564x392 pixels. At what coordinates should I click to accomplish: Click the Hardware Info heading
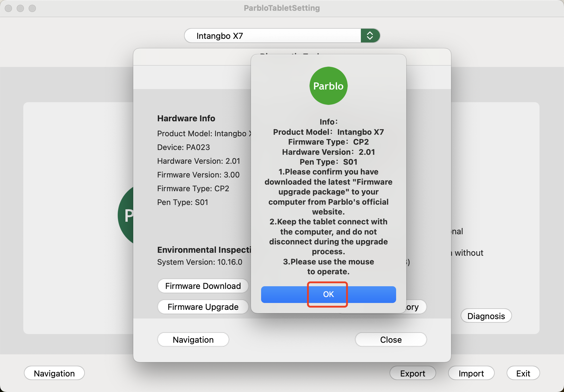(186, 118)
